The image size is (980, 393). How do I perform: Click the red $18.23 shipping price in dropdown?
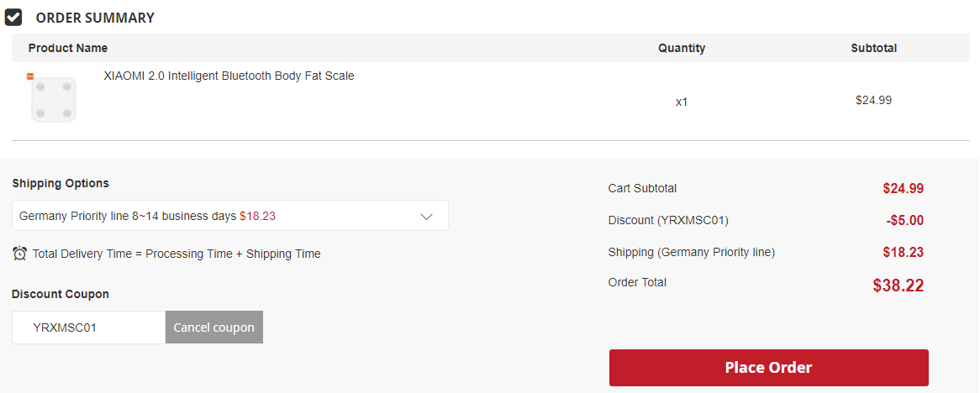coord(257,216)
